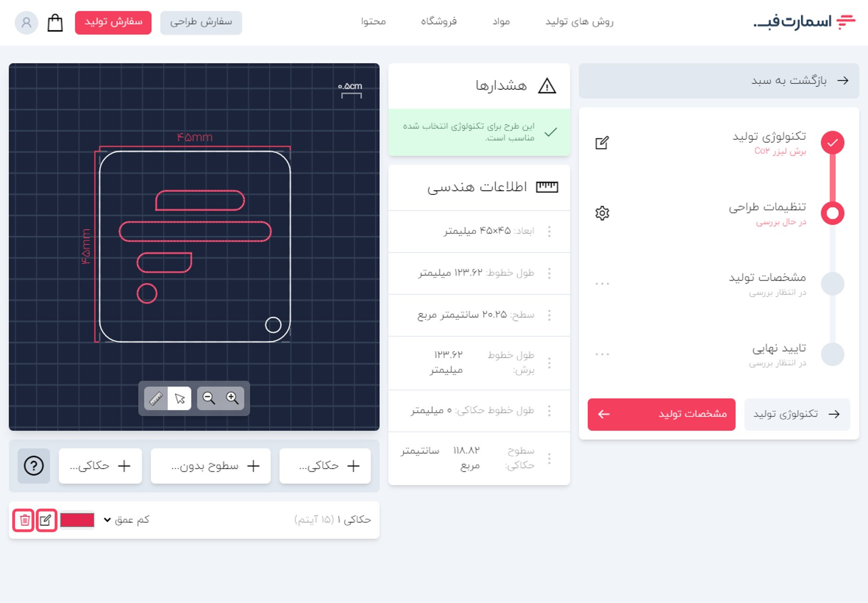The width and height of the screenshot is (868, 603).
Task: Add the rightmost حکاکی layer button
Action: 325,466
